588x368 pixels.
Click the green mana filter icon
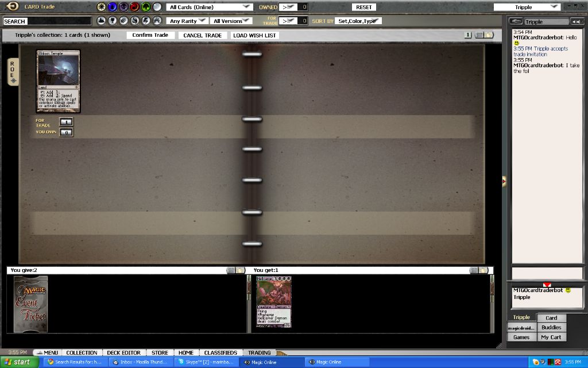pos(145,7)
